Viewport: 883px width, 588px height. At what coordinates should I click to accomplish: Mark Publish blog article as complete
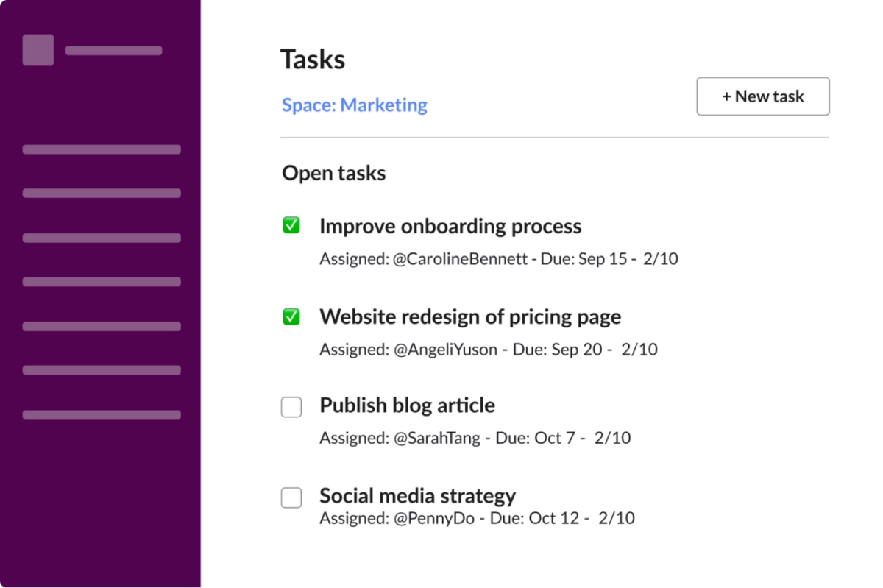coord(291,406)
